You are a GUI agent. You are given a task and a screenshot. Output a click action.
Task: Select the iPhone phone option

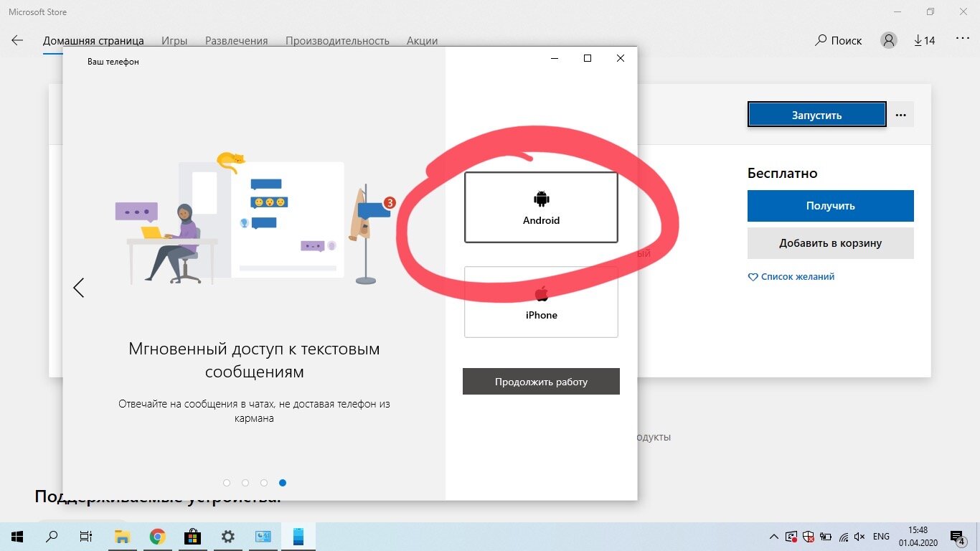tap(541, 302)
